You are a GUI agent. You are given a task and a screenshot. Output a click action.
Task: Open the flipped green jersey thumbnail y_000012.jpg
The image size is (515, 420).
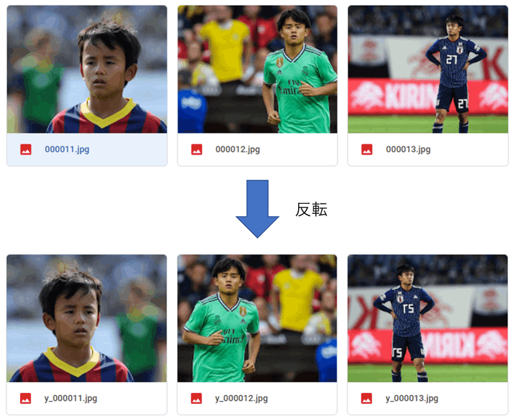coord(257,318)
